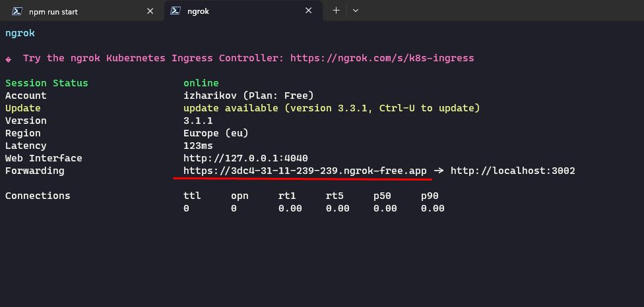Click region value 'Europe (eu)'
Image resolution: width=644 pixels, height=307 pixels.
pyautogui.click(x=216, y=134)
